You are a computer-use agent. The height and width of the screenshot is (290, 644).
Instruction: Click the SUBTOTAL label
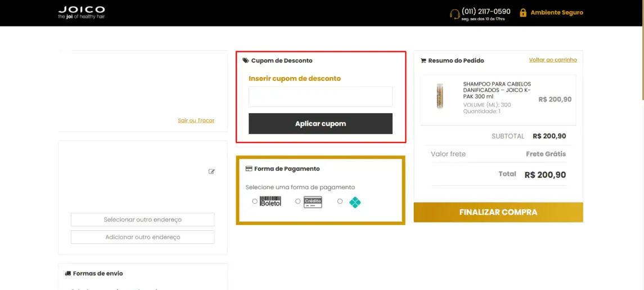[x=508, y=136]
